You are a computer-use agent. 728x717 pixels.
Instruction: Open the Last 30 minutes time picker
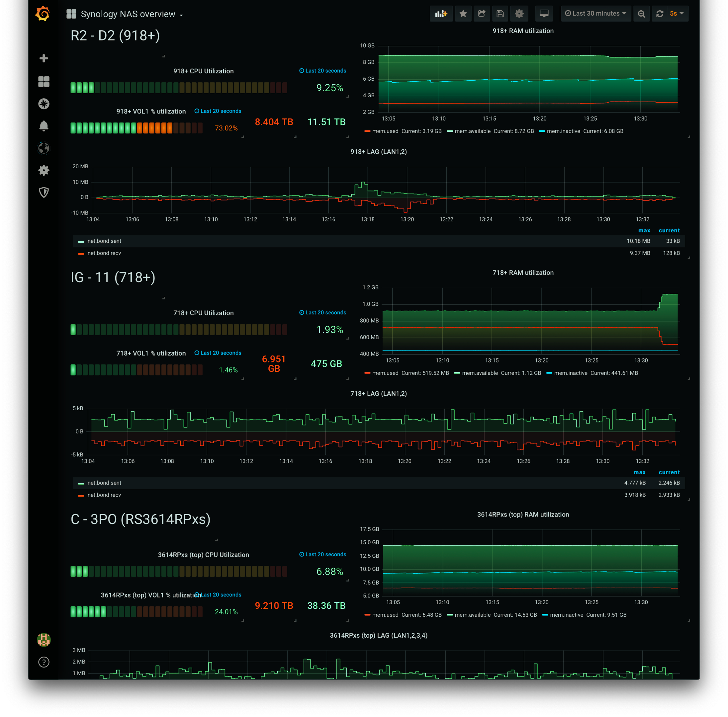pyautogui.click(x=596, y=14)
